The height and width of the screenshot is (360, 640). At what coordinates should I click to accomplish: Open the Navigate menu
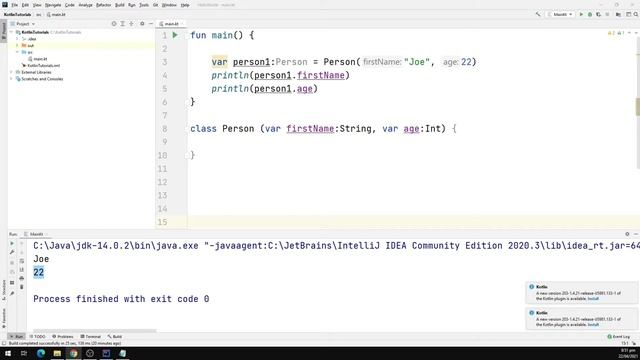point(53,5)
